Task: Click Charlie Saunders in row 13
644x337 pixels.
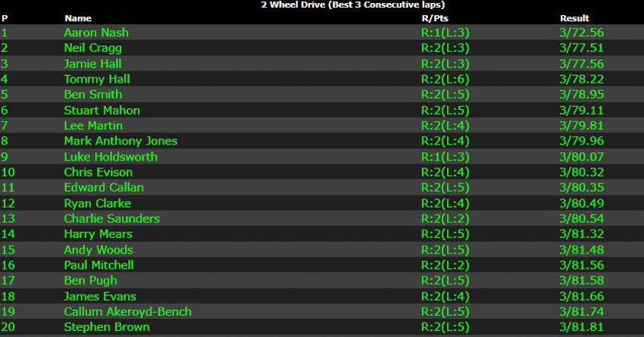Action: (111, 219)
